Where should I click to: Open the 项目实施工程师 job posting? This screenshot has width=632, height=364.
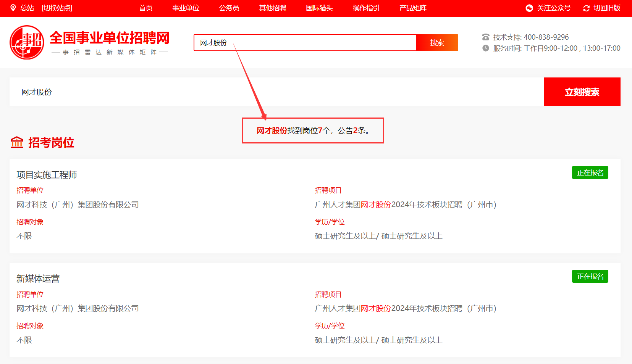[x=47, y=175]
